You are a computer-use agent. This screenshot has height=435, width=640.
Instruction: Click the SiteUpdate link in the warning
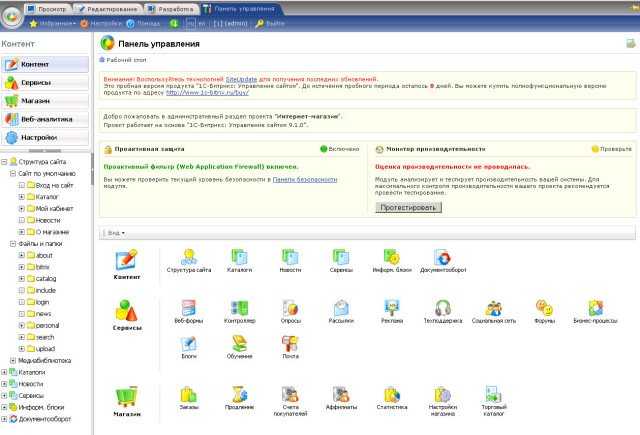241,79
